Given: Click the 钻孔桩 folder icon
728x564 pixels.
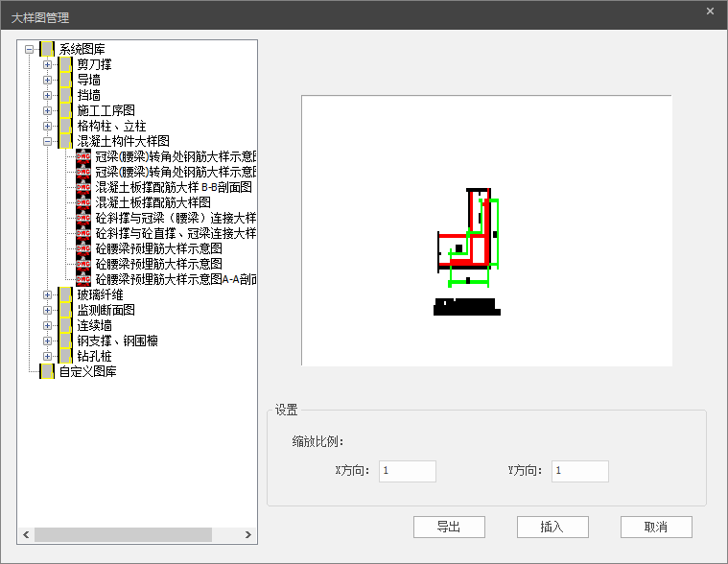Looking at the screenshot, I should [65, 356].
